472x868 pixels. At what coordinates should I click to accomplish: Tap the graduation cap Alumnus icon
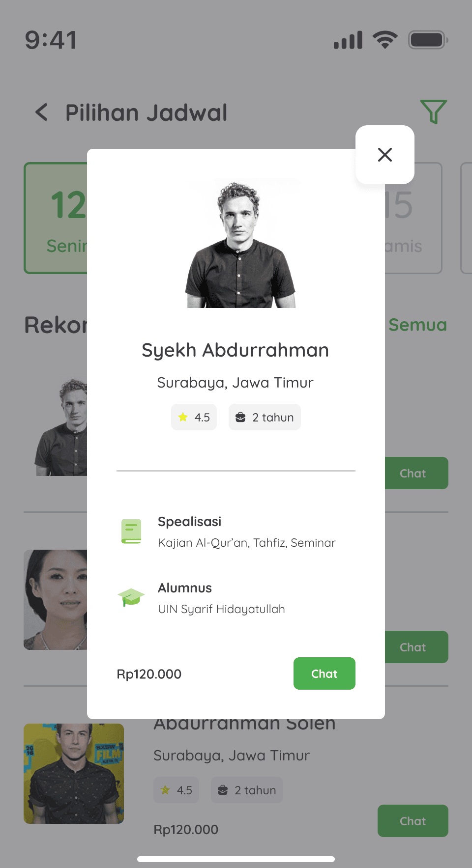pyautogui.click(x=131, y=597)
